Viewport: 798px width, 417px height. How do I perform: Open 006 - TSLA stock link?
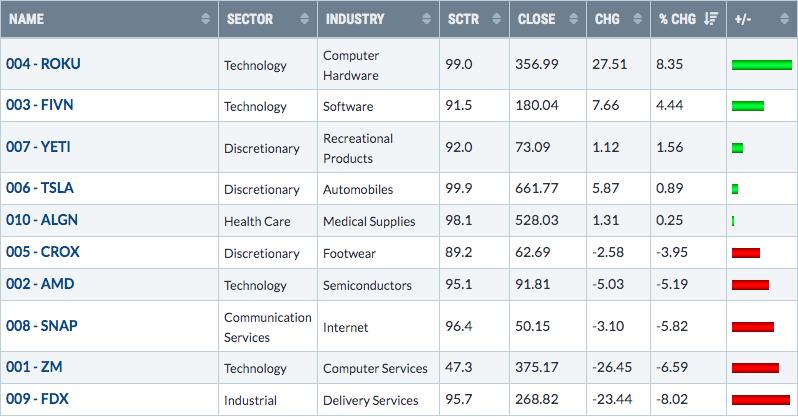(x=40, y=188)
